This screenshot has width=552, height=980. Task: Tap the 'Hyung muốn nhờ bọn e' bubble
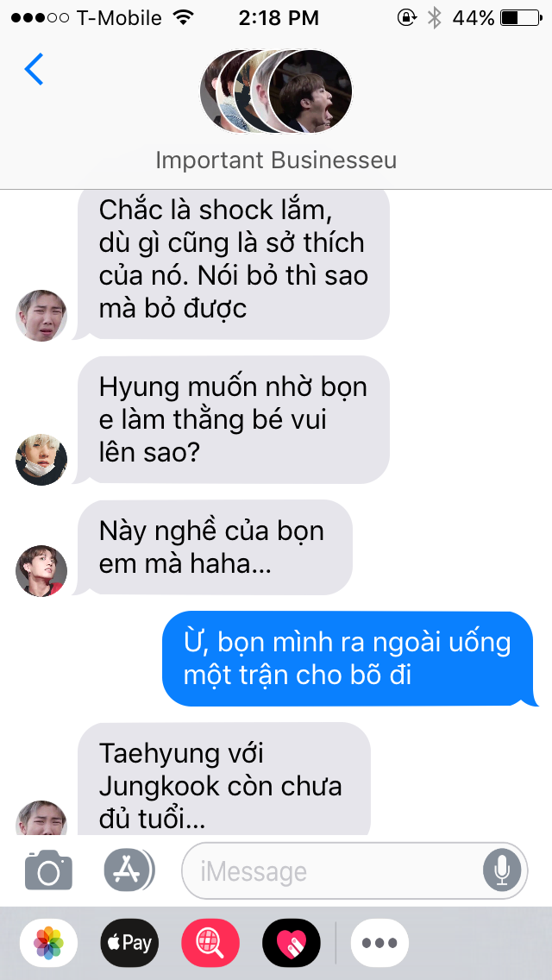tap(231, 419)
